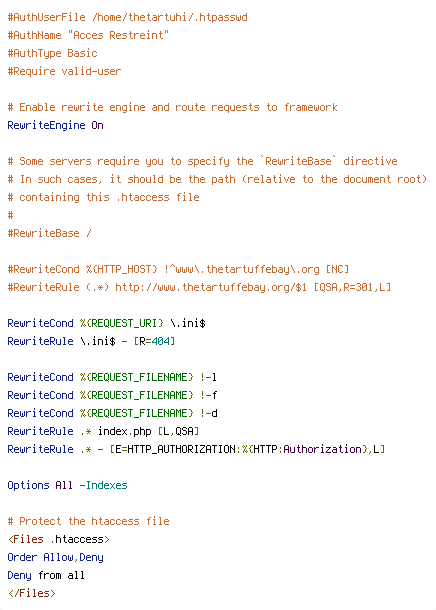The image size is (436, 610).
Task: Click index.php in the RewriteRule
Action: 124,431
